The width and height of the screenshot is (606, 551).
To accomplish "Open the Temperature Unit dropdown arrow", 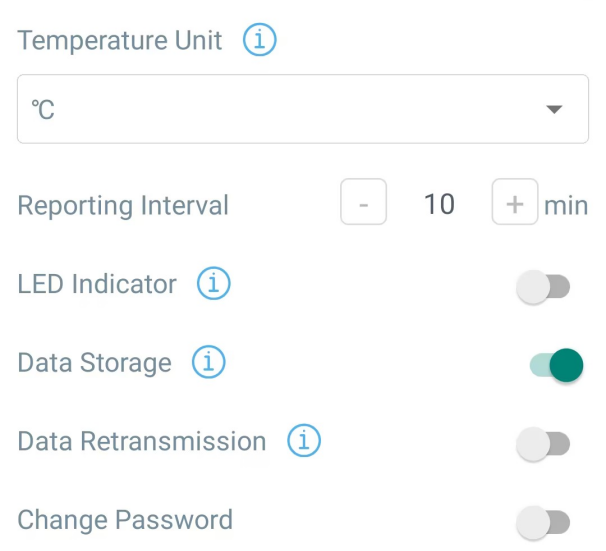I will tap(554, 110).
